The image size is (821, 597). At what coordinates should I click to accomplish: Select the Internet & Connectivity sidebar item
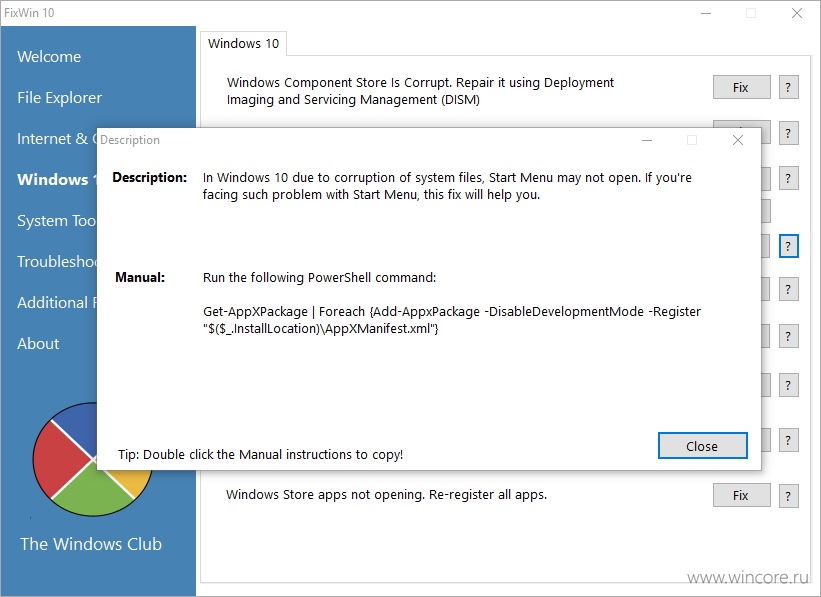[57, 139]
